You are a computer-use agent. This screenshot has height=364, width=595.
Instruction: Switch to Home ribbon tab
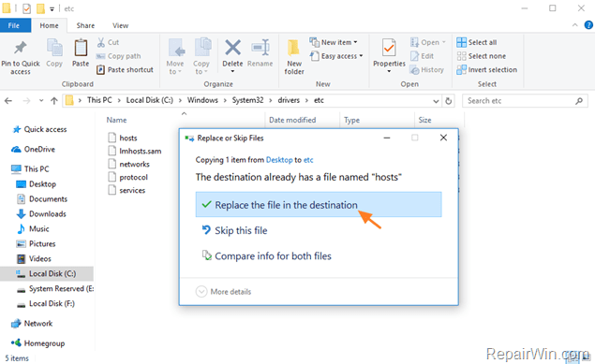pyautogui.click(x=50, y=25)
